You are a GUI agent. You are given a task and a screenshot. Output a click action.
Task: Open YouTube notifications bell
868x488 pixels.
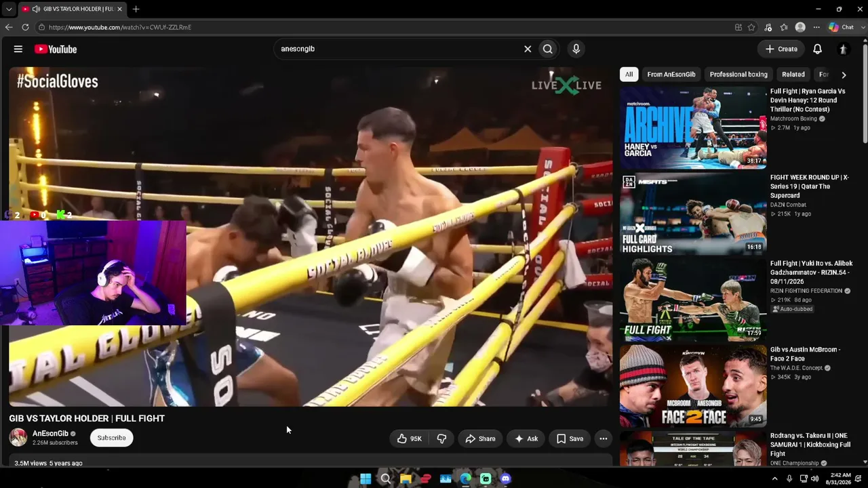818,49
